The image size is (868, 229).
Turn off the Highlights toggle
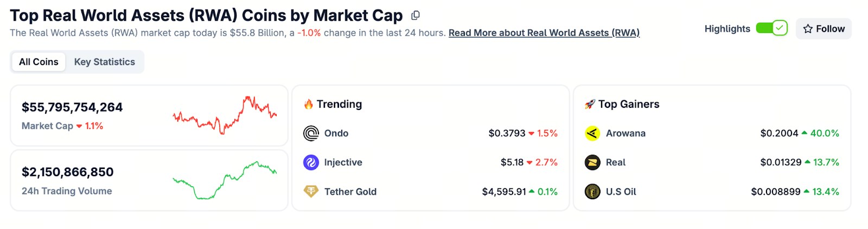tap(771, 28)
